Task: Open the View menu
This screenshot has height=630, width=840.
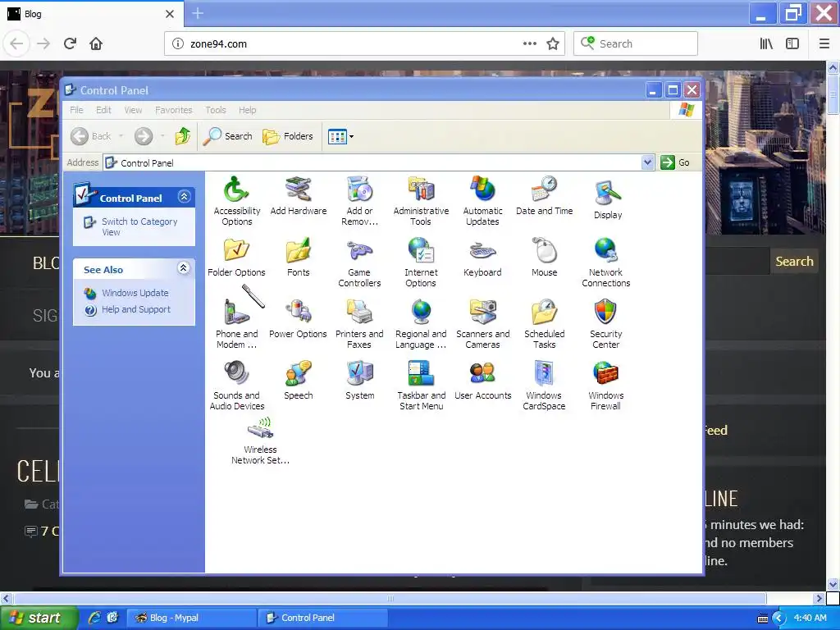Action: (x=133, y=110)
